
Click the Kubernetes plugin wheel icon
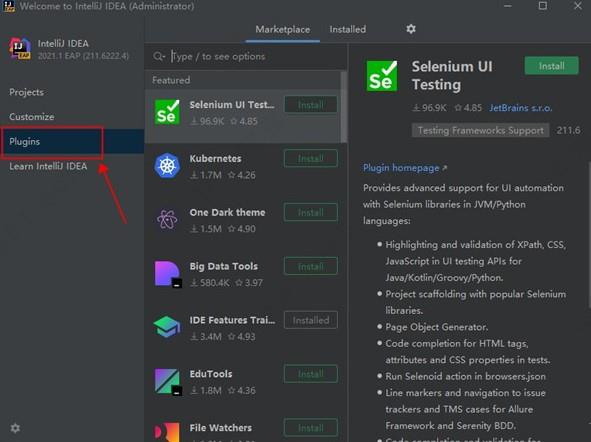point(167,165)
